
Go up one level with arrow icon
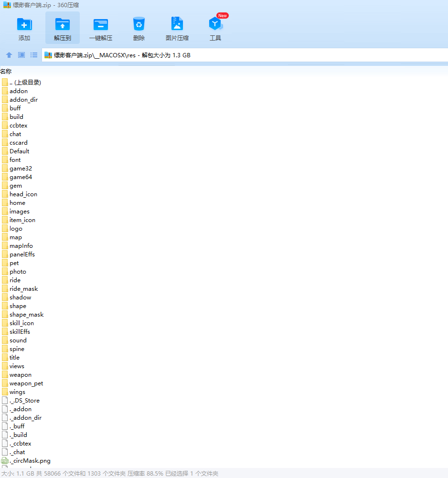(9, 55)
